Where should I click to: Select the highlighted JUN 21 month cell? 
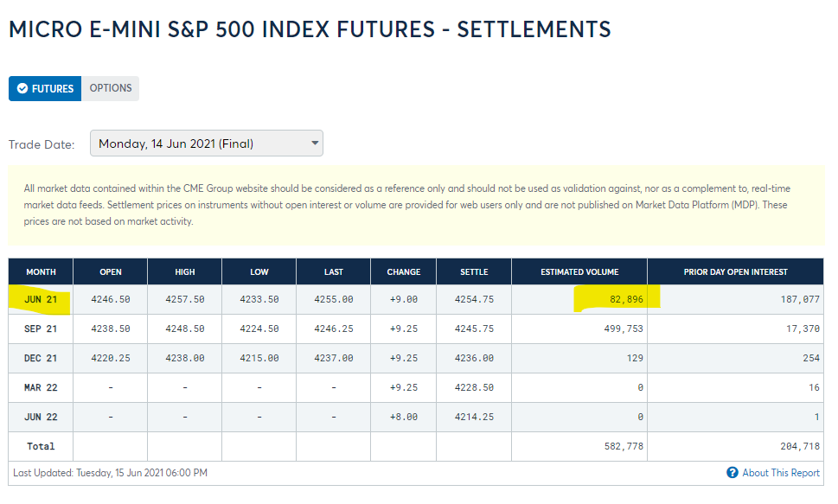pyautogui.click(x=41, y=299)
